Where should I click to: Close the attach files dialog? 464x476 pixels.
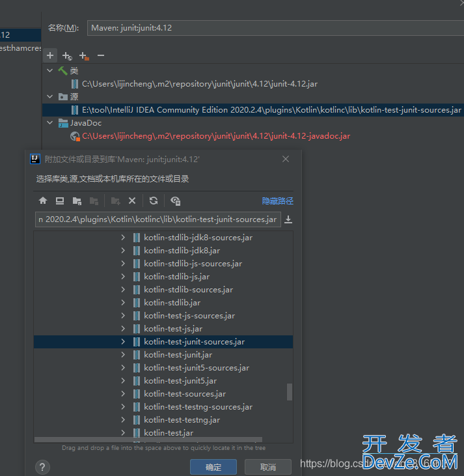286,159
